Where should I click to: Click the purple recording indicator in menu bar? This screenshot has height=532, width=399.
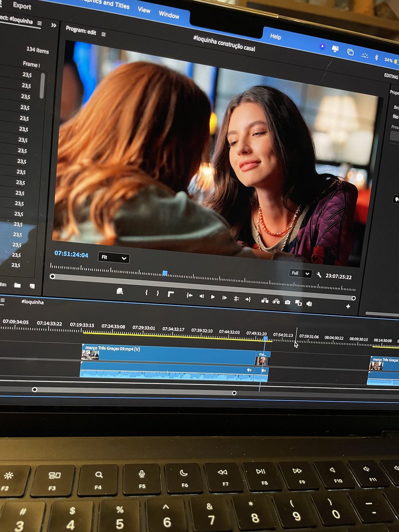pyautogui.click(x=322, y=46)
